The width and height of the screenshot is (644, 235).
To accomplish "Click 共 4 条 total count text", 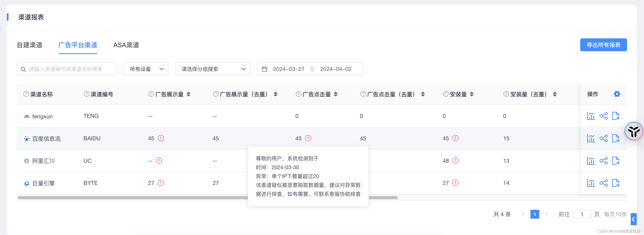I will click(x=502, y=214).
